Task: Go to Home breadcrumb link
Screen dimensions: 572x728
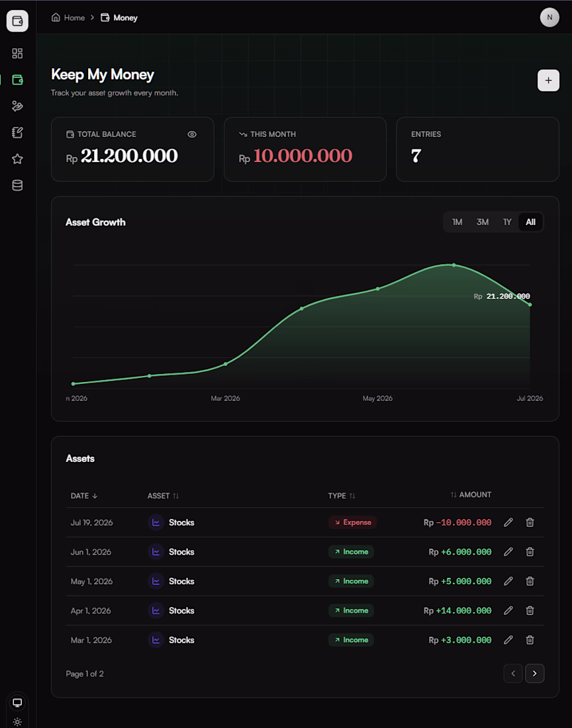Action: tap(68, 18)
